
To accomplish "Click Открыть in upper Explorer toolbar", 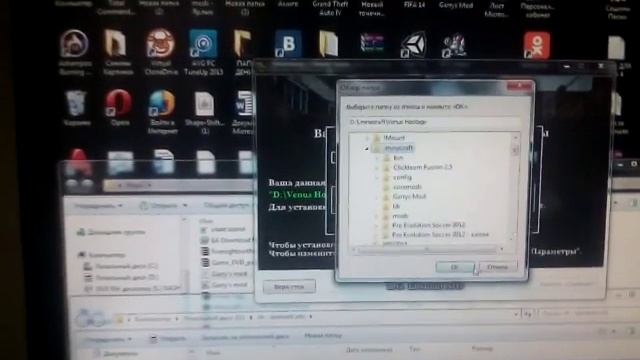I will pyautogui.click(x=163, y=205).
